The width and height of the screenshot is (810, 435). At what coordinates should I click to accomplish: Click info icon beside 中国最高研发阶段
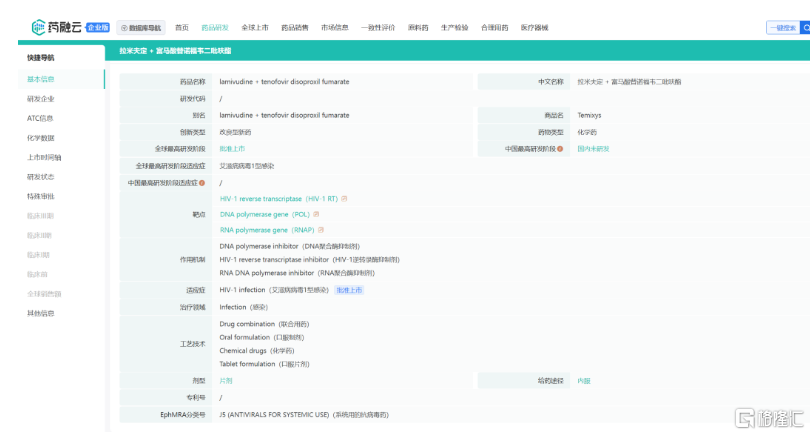click(x=560, y=149)
